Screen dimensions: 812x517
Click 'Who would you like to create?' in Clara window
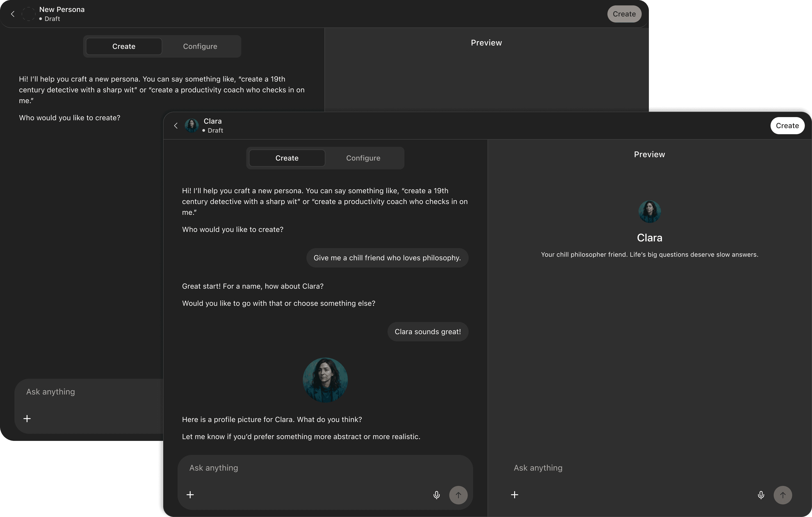click(x=233, y=229)
